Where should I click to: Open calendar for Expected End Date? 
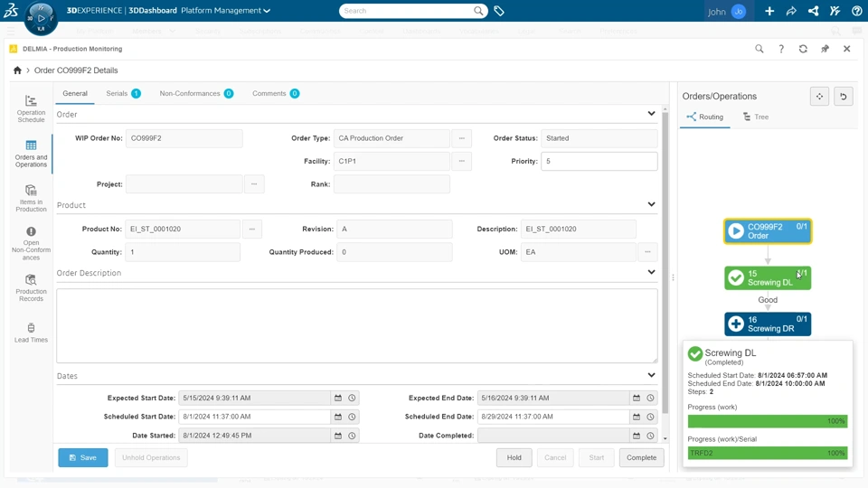point(637,398)
